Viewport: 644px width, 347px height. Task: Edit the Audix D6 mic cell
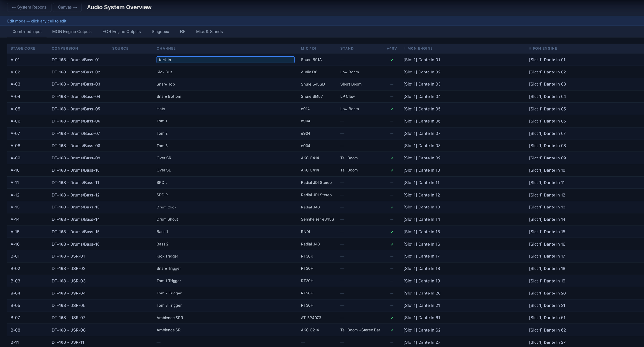click(x=309, y=72)
